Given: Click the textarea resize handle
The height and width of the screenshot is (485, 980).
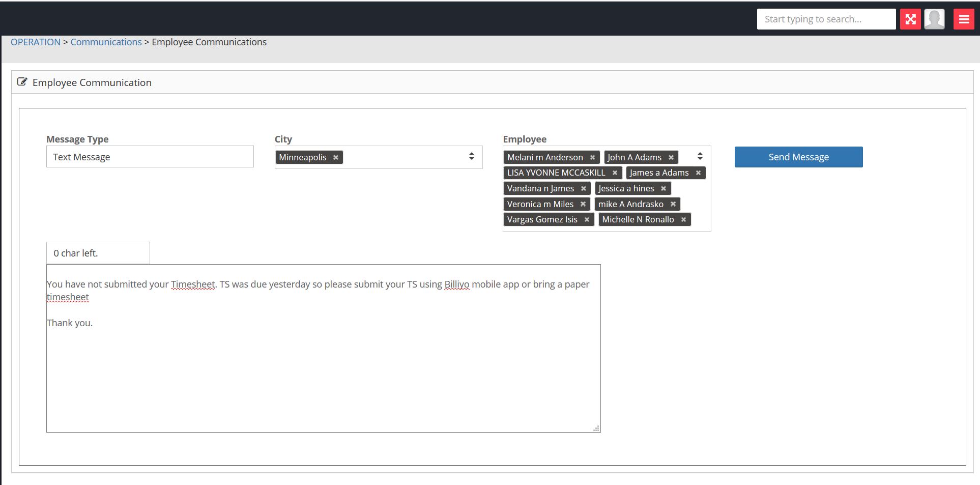Looking at the screenshot, I should click(x=596, y=429).
